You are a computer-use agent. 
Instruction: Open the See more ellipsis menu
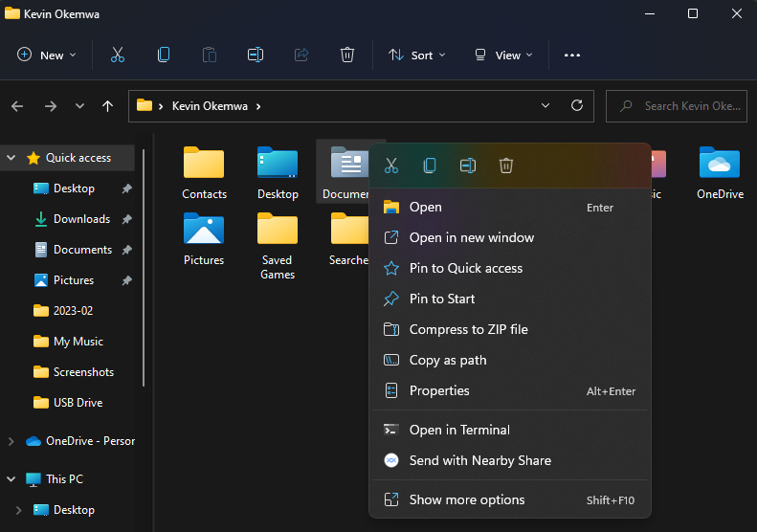[x=572, y=55]
